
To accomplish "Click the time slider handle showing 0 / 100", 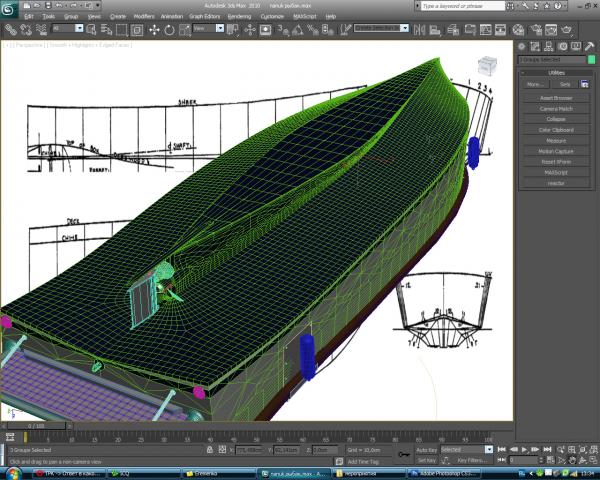I will 36,426.
